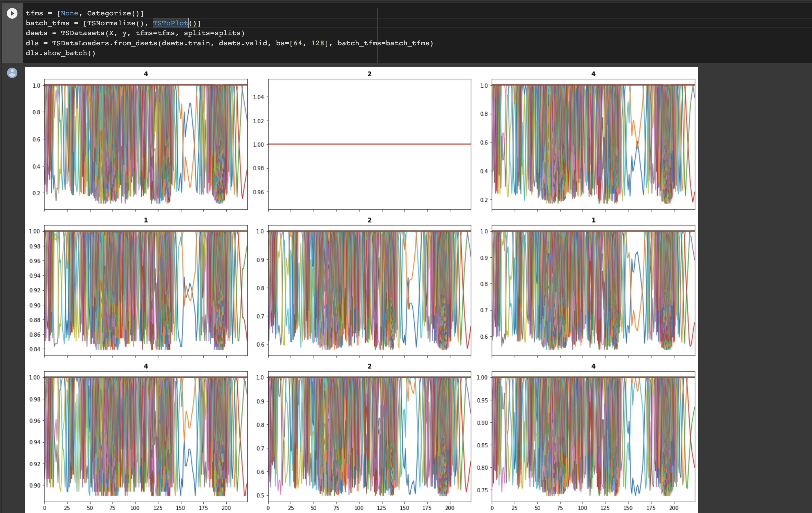
Task: Place cursor on dls.show_batch() line
Action: (x=61, y=53)
